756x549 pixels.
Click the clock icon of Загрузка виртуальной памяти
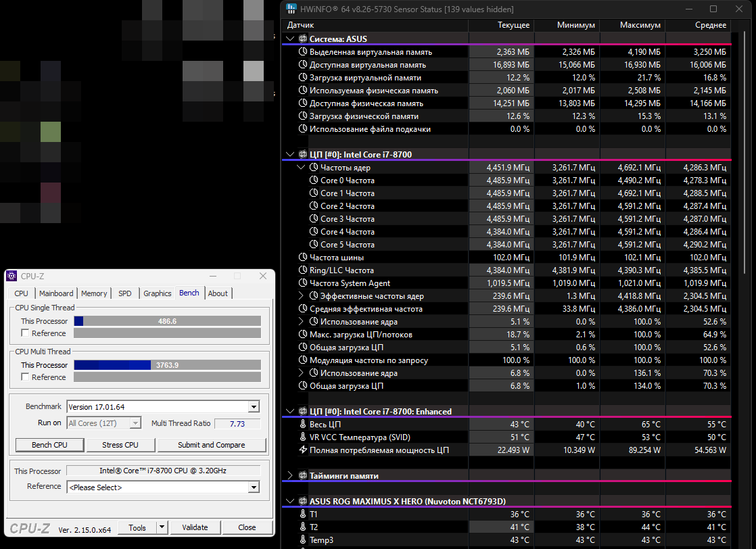click(x=303, y=77)
